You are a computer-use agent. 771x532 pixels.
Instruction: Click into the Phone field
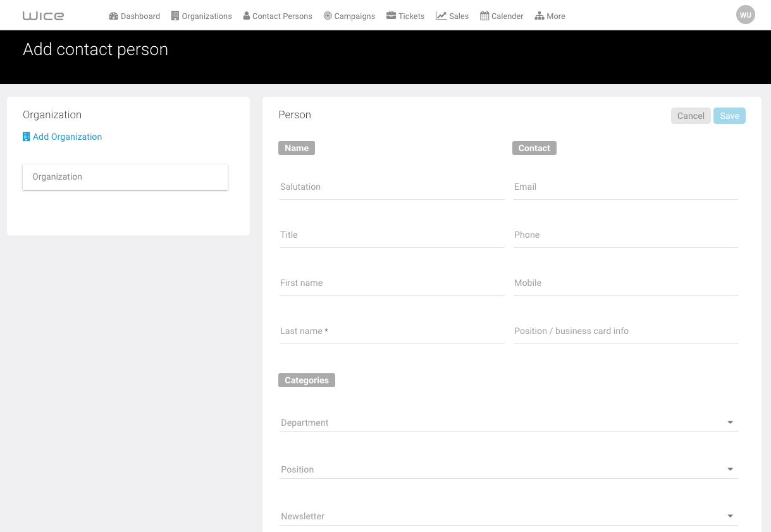click(x=626, y=235)
